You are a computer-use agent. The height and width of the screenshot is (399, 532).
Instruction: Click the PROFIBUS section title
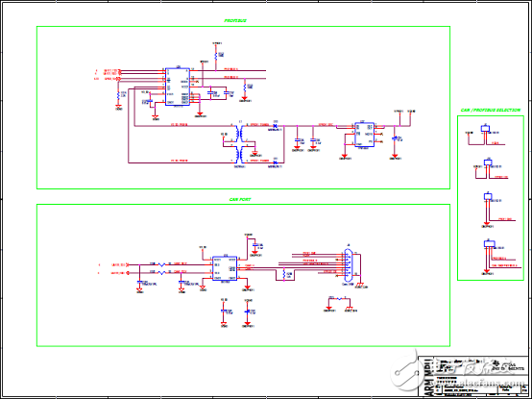(235, 21)
